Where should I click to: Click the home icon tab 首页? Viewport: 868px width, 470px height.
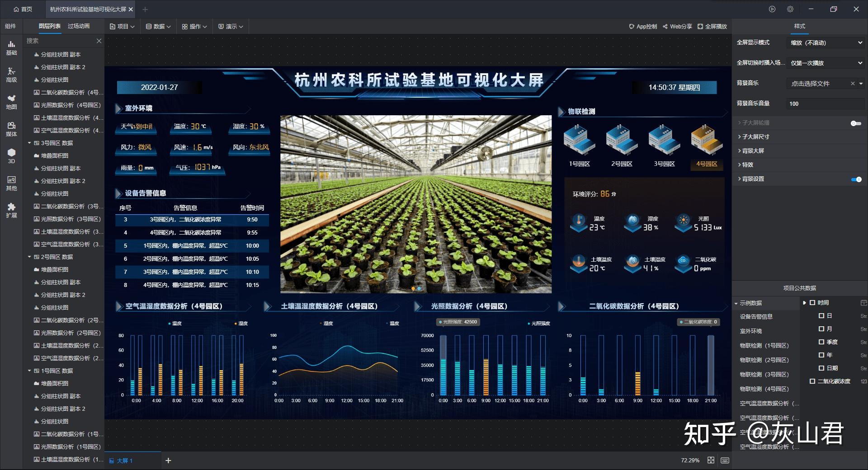coord(23,9)
